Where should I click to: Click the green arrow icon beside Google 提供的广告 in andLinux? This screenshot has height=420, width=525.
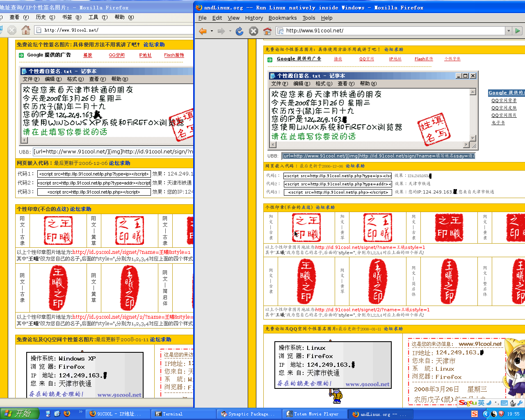coord(270,59)
